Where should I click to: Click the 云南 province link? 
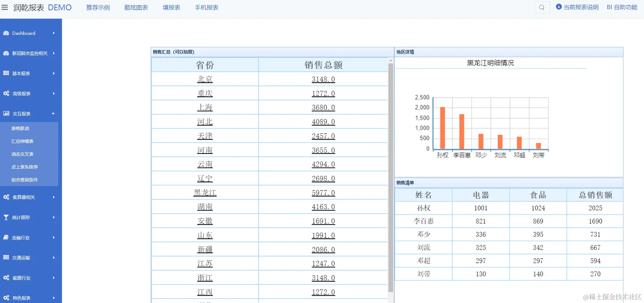click(205, 164)
